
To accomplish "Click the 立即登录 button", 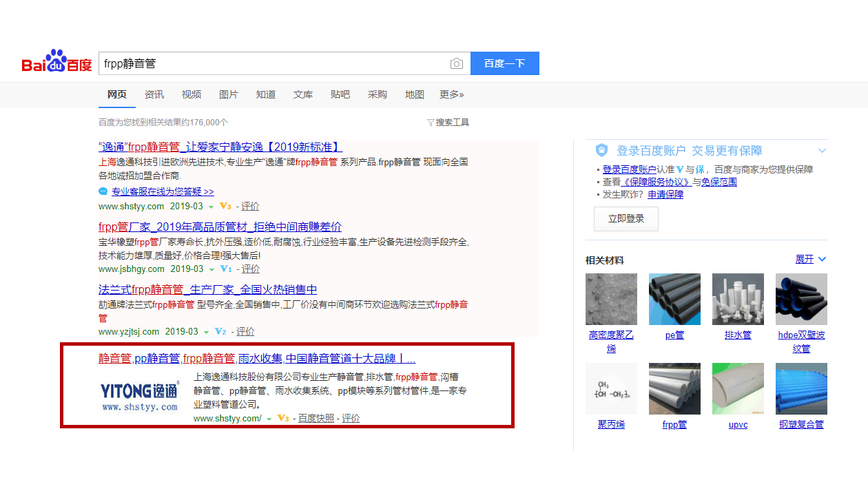I will coord(626,218).
